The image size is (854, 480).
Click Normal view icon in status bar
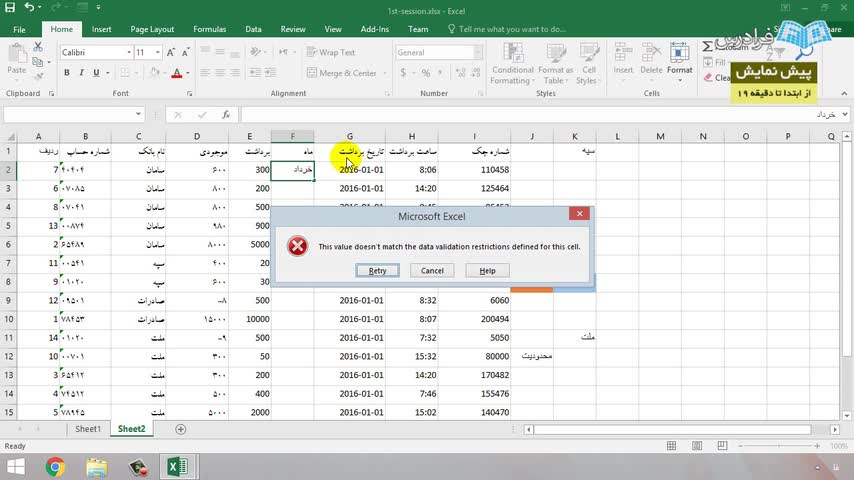tap(671, 446)
